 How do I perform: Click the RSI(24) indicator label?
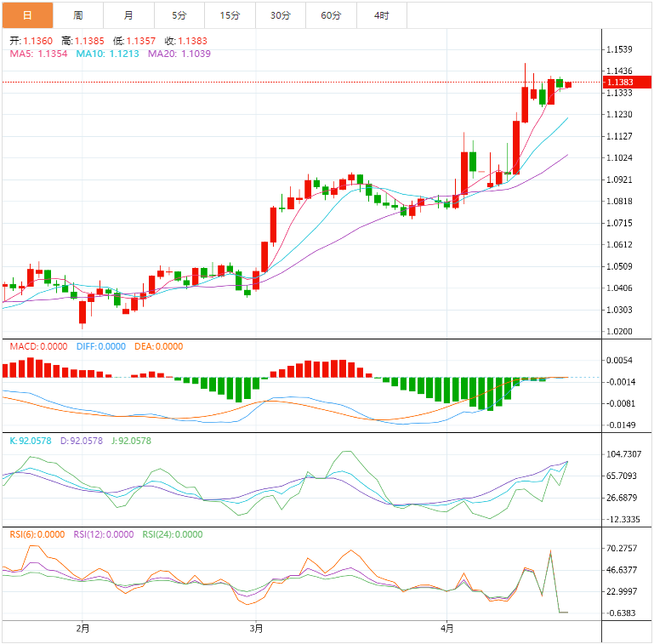172,534
